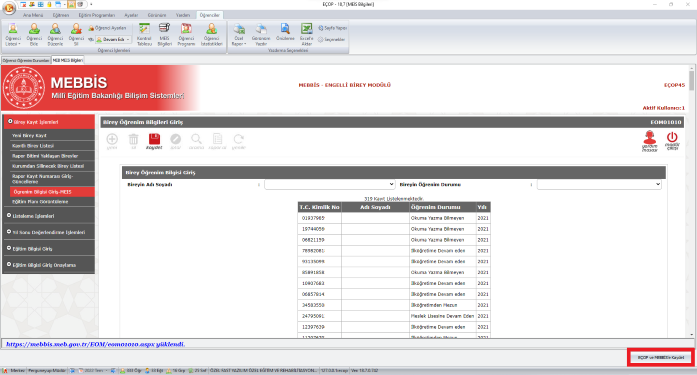The image size is (697, 375).
Task: Open the Yardım ribbon tab
Action: pos(183,15)
